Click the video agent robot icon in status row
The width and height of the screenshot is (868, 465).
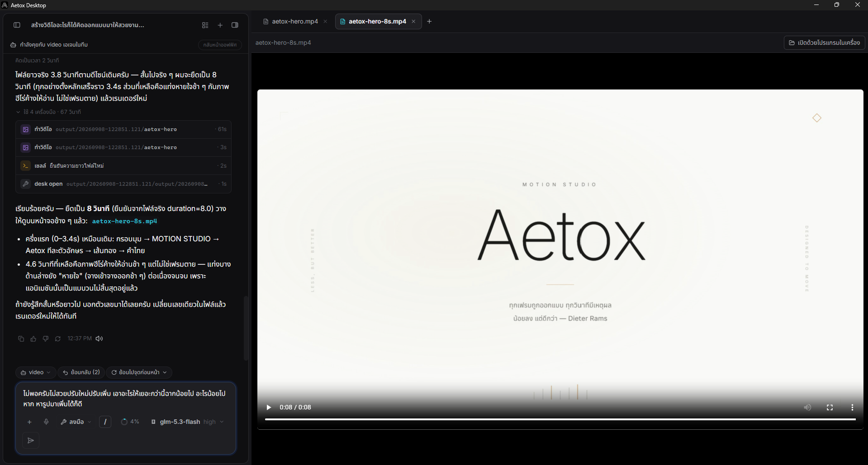point(13,45)
